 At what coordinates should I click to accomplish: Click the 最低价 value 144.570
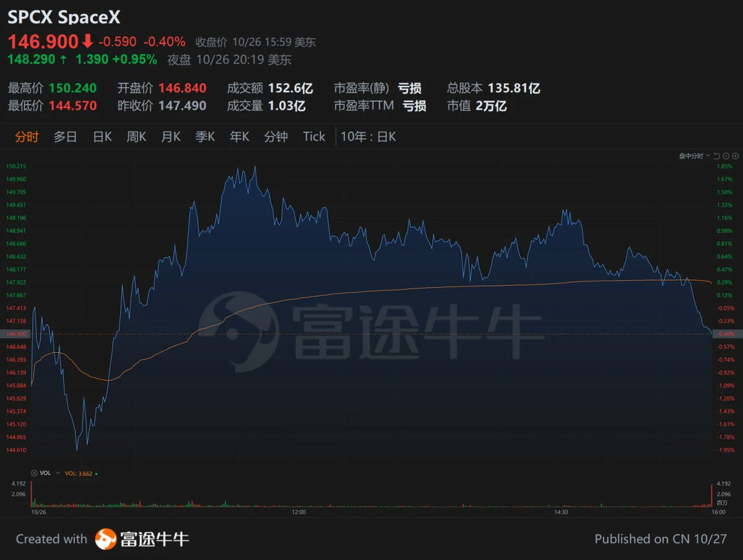click(72, 106)
